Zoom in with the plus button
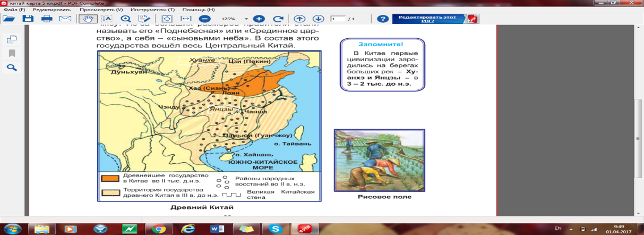This screenshot has width=644, height=235. tap(259, 19)
